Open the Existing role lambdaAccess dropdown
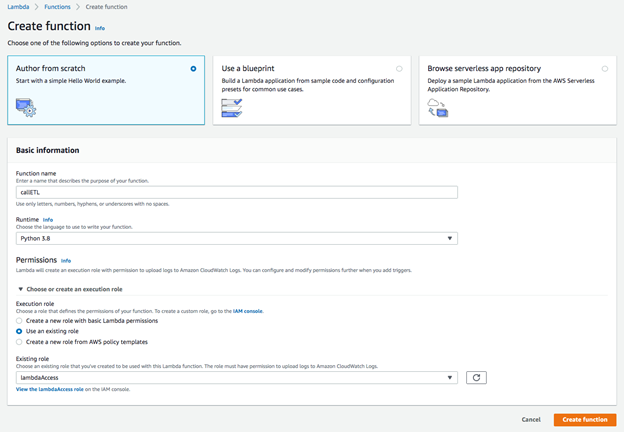The image size is (624, 432). (237, 377)
